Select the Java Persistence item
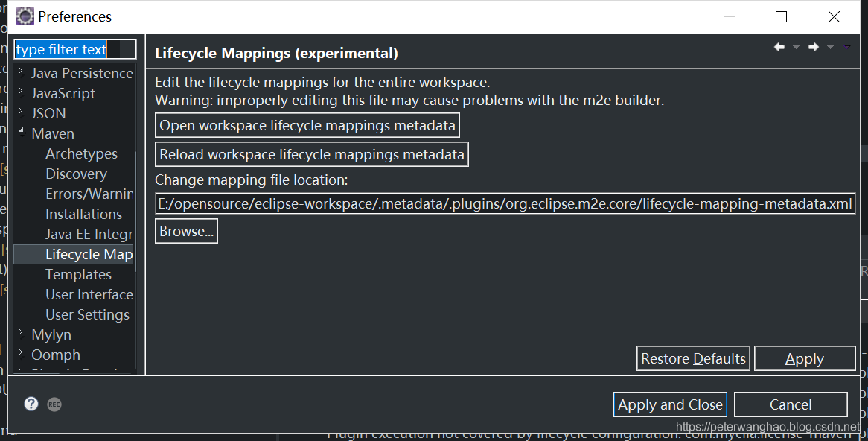This screenshot has height=441, width=868. point(82,73)
